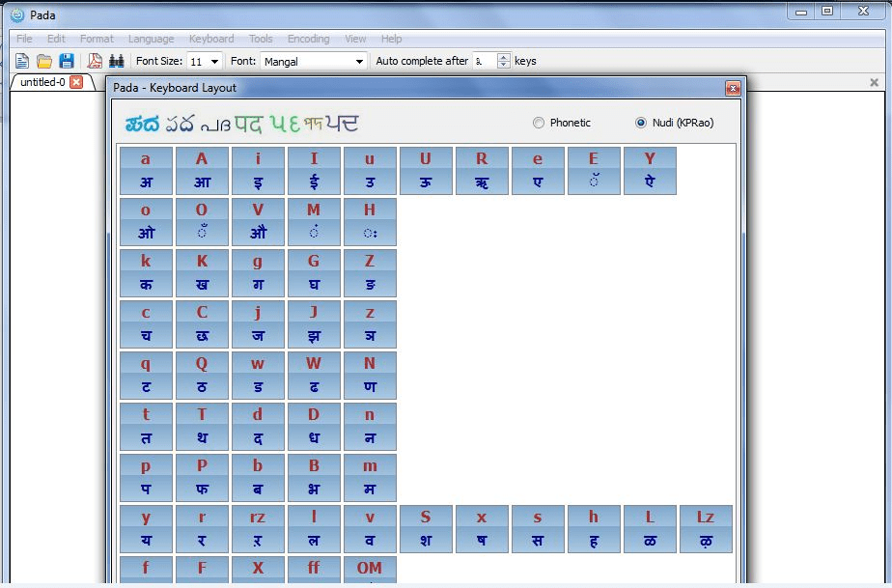Open the Language menu
Screen dimensions: 892x588
pos(154,39)
